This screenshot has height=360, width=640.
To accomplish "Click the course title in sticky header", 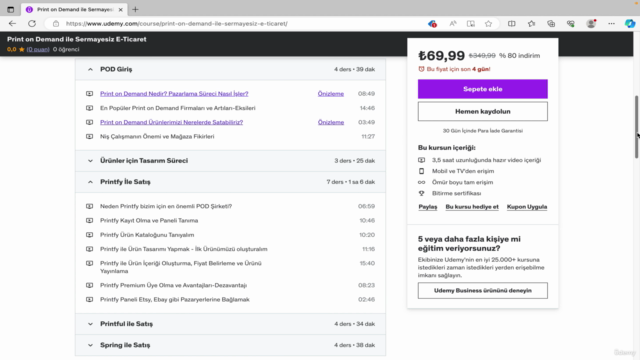I will coord(77,39).
